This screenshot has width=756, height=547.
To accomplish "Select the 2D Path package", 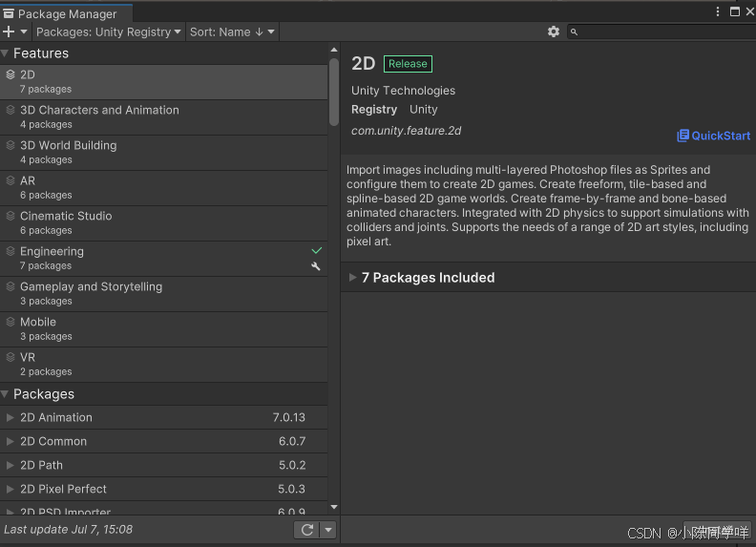I will (163, 466).
